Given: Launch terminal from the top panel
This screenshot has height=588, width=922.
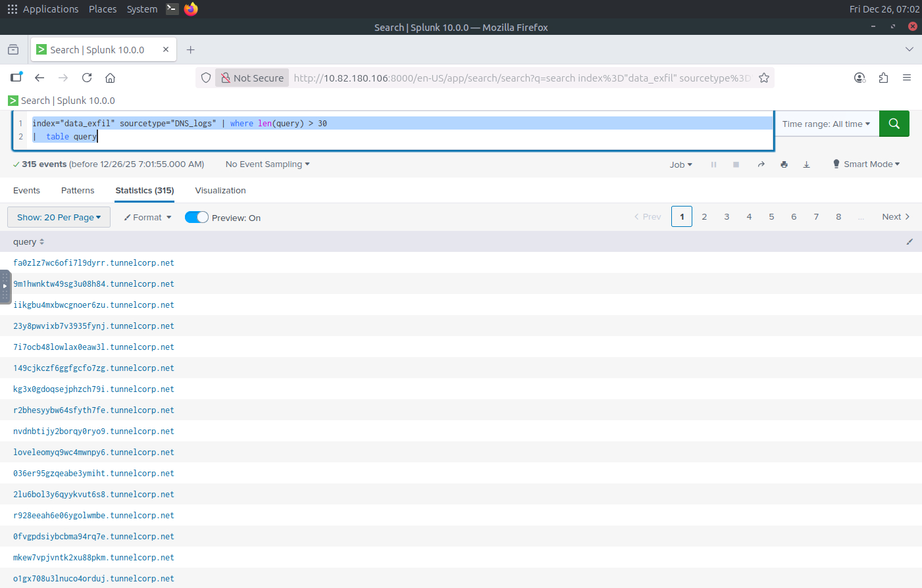Looking at the screenshot, I should pos(172,9).
